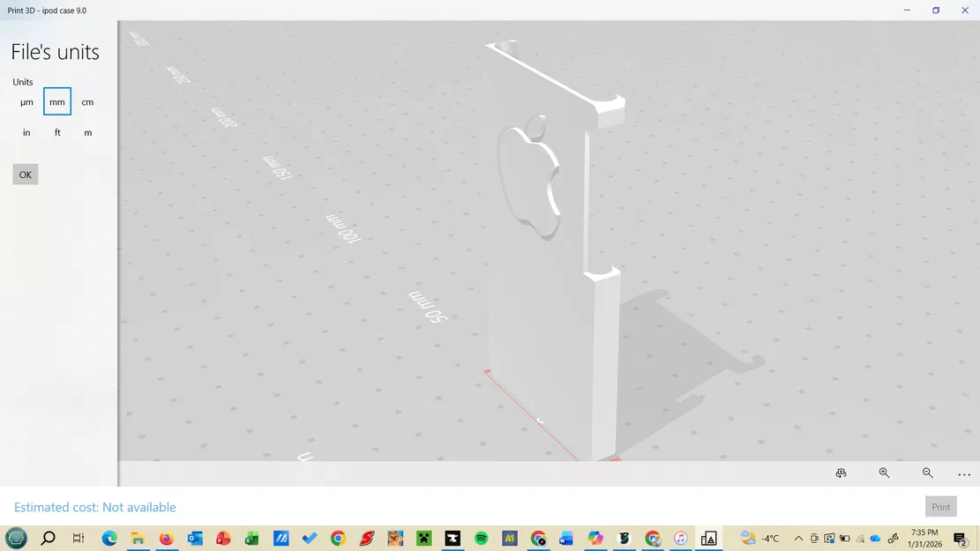Click the Print 3D taskbar icon
This screenshot has width=980, height=551.
[x=708, y=538]
